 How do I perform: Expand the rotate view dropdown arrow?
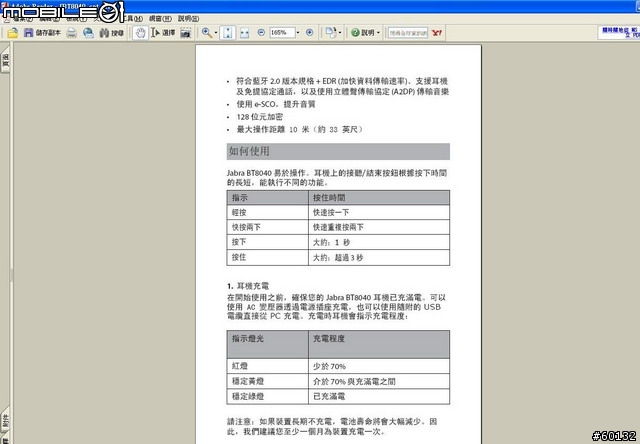(340, 33)
